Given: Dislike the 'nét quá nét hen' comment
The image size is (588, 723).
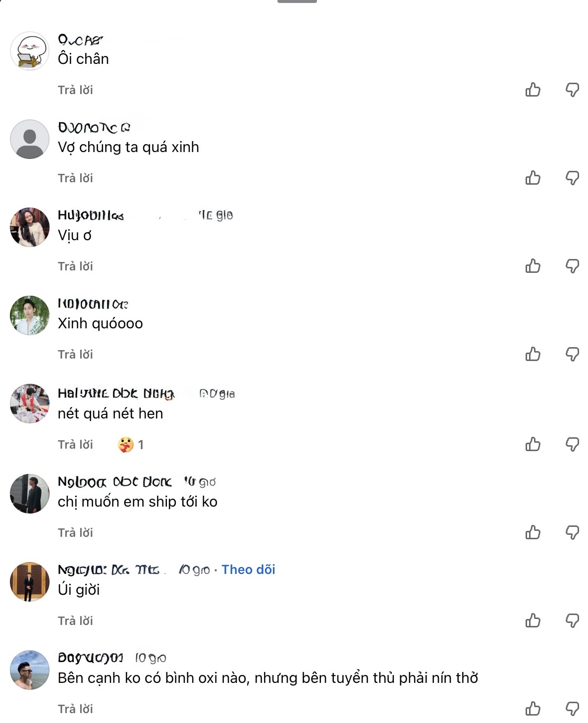Looking at the screenshot, I should tap(572, 444).
